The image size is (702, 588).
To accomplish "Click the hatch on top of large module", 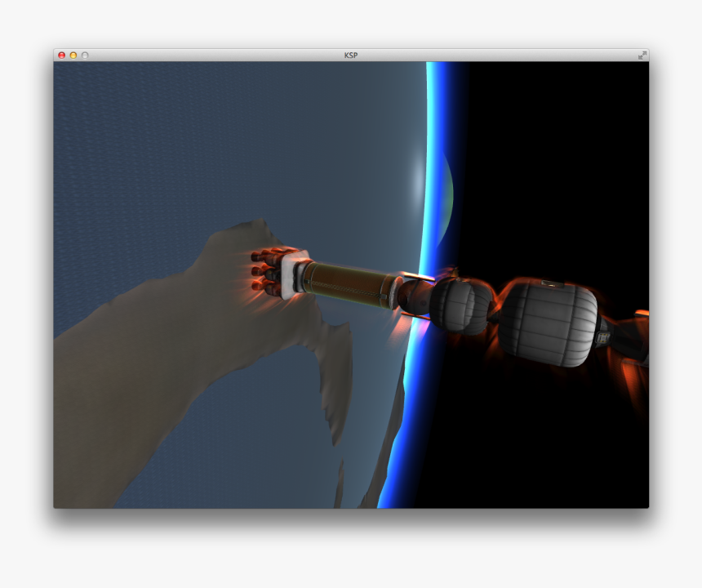I will [x=553, y=283].
